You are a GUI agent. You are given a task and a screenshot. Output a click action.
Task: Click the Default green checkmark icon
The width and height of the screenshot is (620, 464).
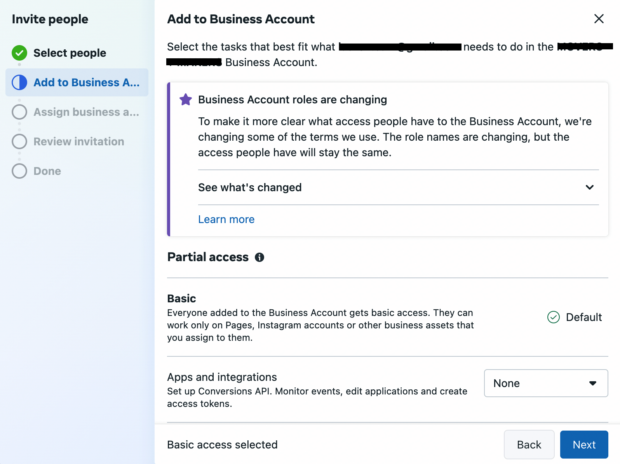[553, 317]
